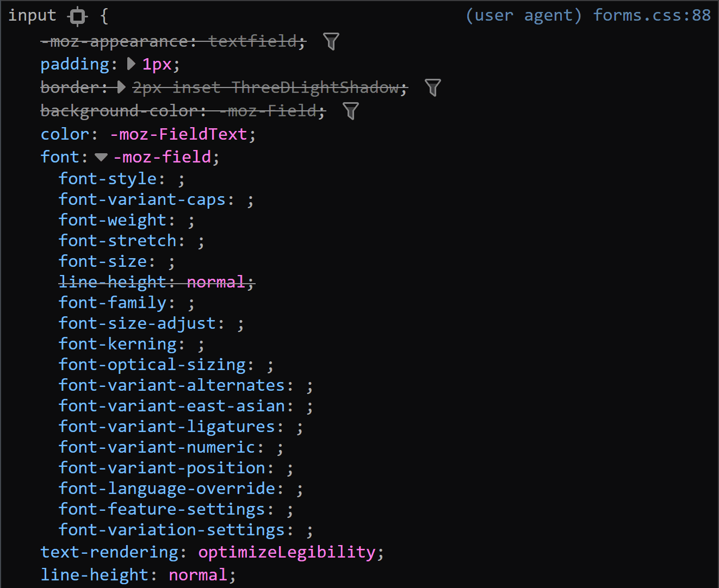Click the filter icon after the border declaration

(x=432, y=87)
